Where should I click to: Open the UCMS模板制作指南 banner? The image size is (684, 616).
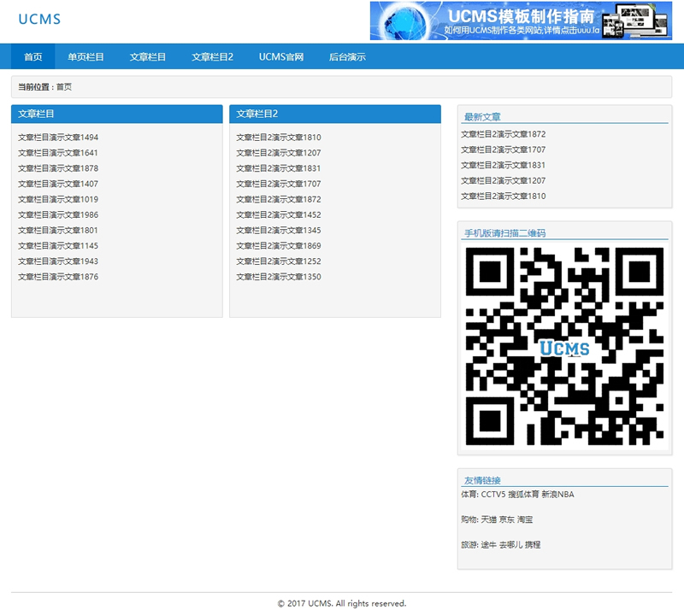pos(521,21)
